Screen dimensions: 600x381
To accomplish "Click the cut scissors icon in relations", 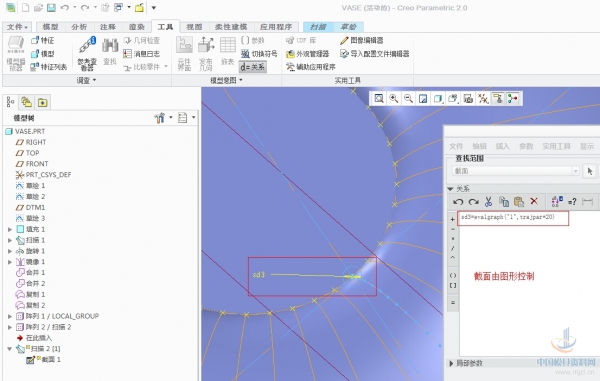I will click(x=489, y=201).
